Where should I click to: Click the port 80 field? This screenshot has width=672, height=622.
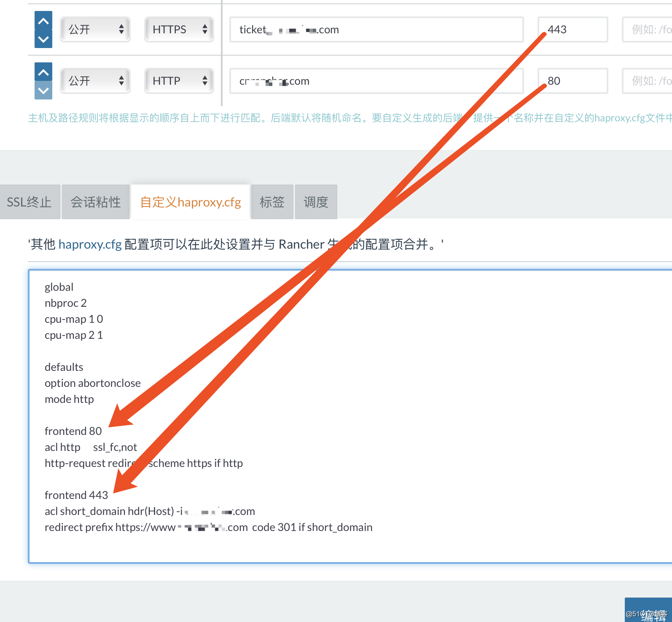click(x=573, y=81)
